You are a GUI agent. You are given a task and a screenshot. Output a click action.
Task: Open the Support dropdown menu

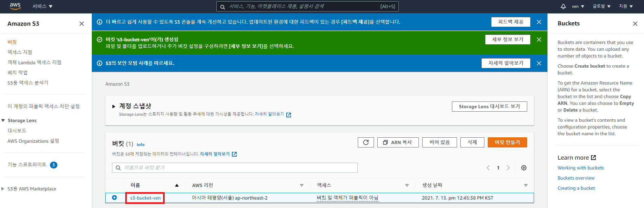pyautogui.click(x=626, y=6)
